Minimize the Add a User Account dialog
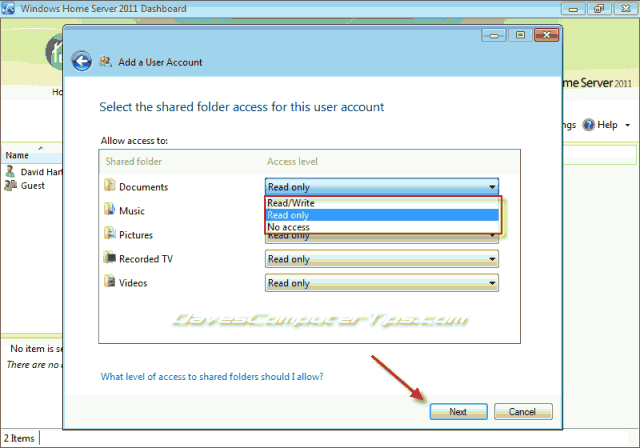This screenshot has height=448, width=640. pos(494,35)
